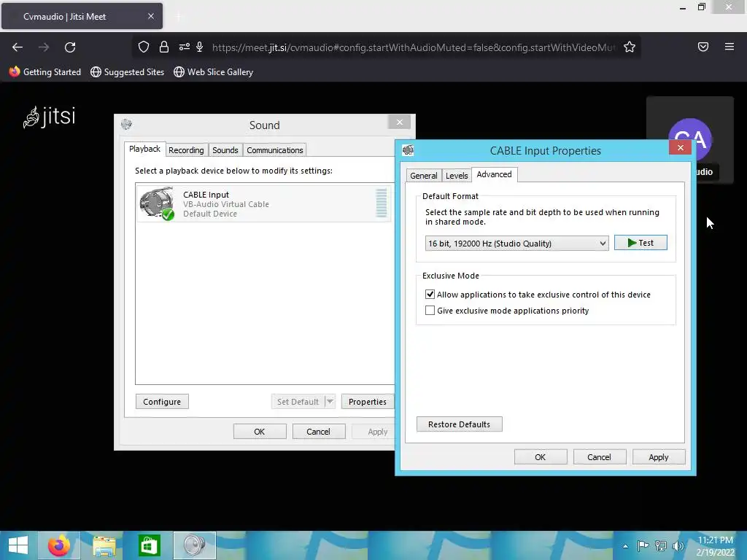The width and height of the screenshot is (747, 560).
Task: Switch to Sounds tab in Sound window
Action: [225, 150]
